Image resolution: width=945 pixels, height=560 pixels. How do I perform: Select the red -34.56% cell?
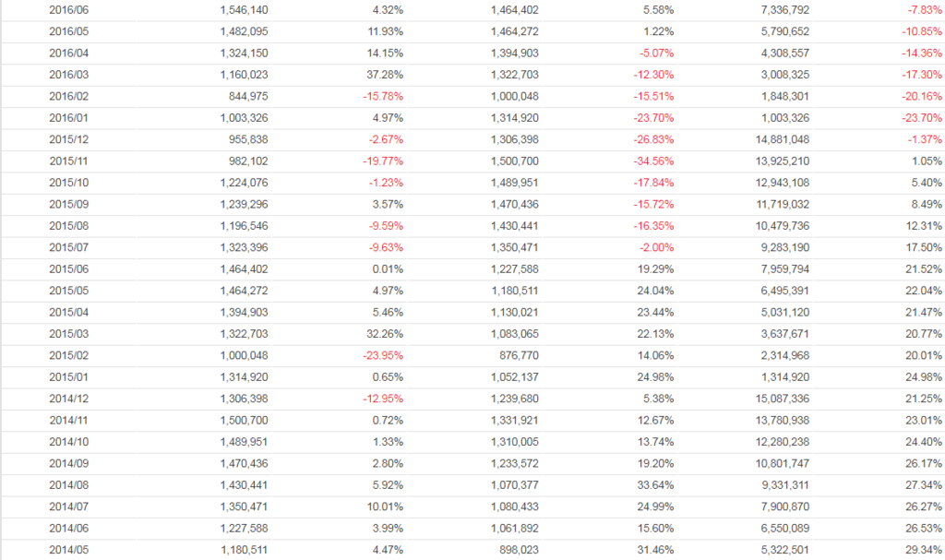pyautogui.click(x=652, y=161)
